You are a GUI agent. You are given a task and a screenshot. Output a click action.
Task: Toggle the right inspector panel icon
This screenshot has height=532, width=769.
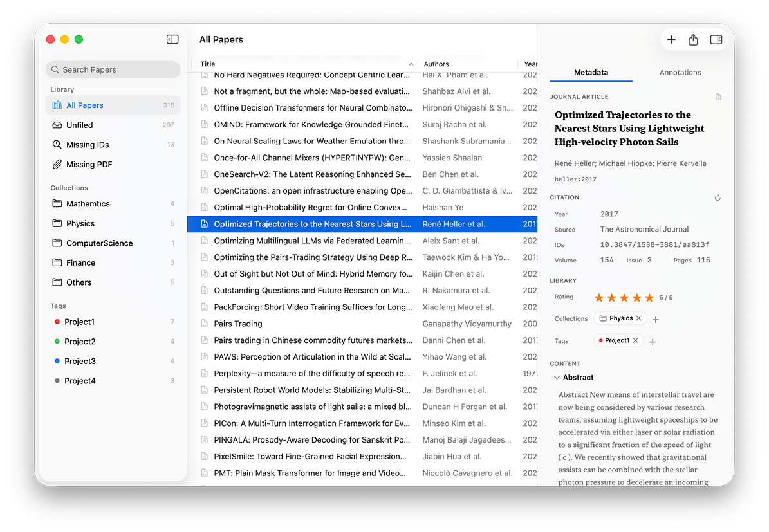coord(716,40)
